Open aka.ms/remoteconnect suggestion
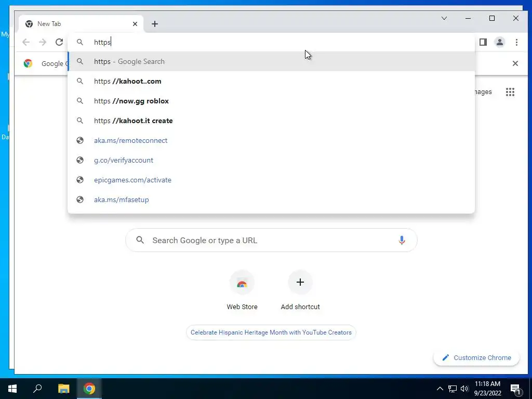Screen dimensions: 532x399 271,140
